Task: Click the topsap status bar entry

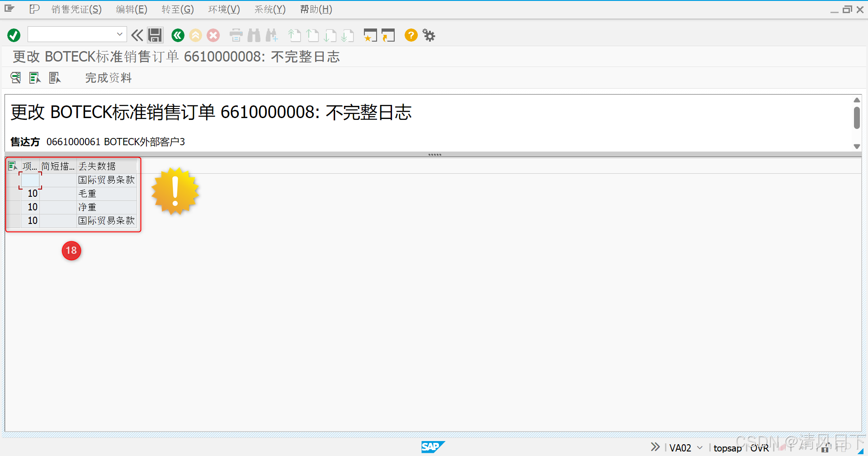Action: [727, 448]
